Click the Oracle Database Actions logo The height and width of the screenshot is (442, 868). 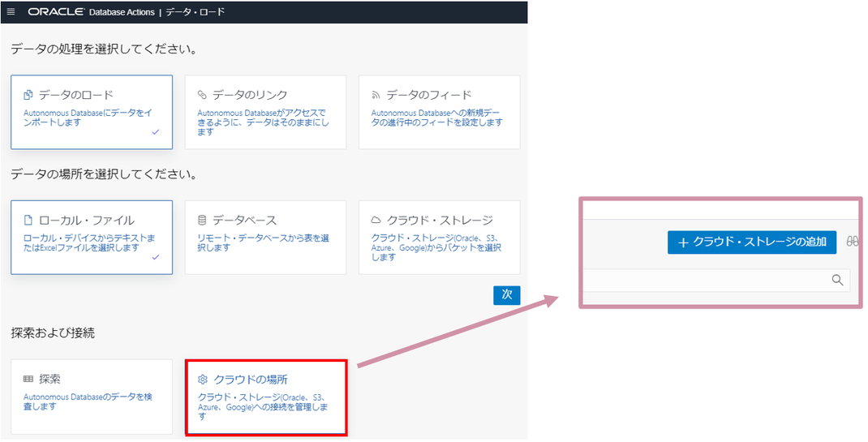pyautogui.click(x=92, y=11)
